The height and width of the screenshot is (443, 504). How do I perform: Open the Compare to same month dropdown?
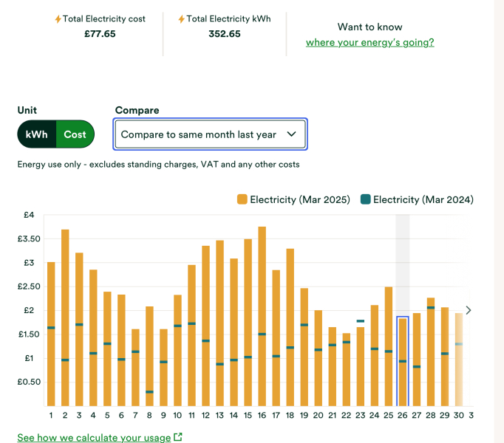tap(210, 134)
